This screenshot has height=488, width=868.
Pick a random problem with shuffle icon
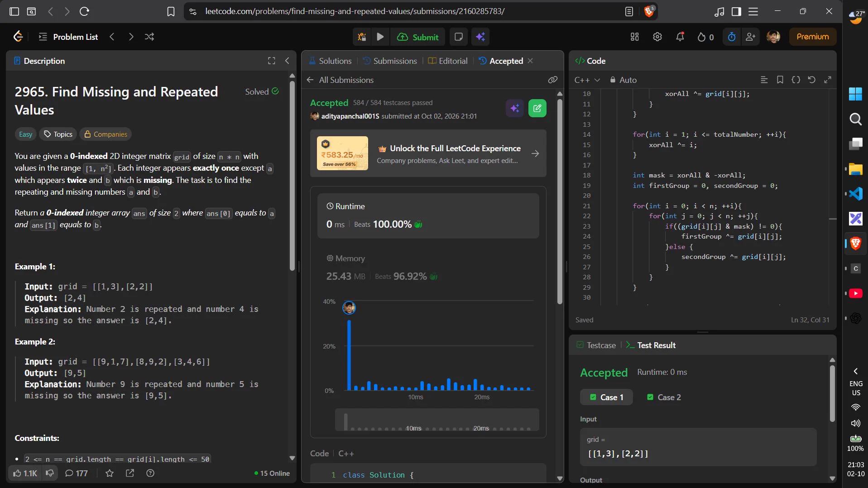coord(149,37)
